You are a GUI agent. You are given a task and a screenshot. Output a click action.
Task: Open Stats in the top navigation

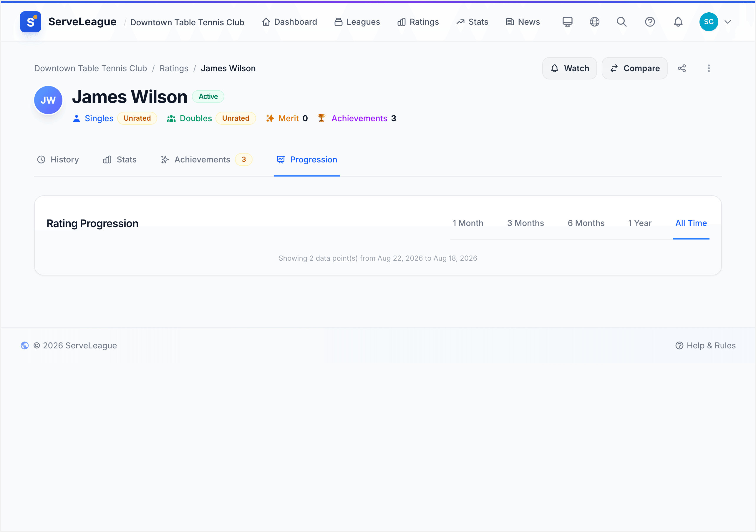tap(472, 22)
